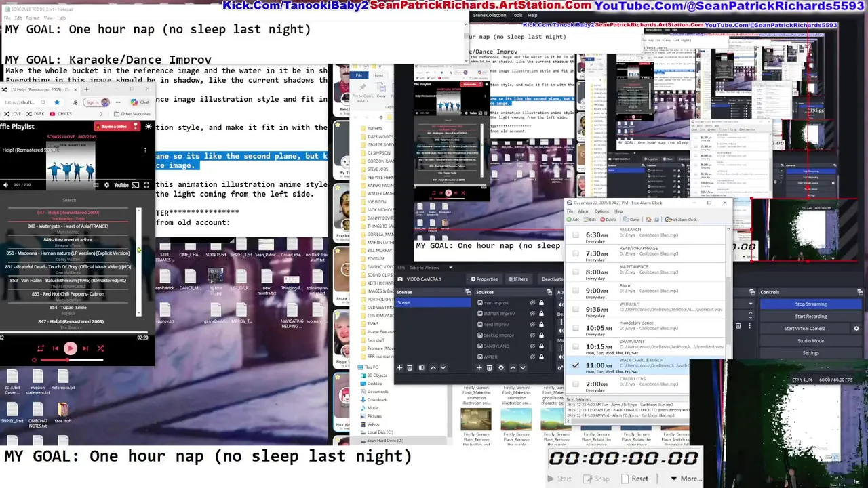Seek the Shuffle Playlist track progress bar
The height and width of the screenshot is (488, 868).
point(75,333)
